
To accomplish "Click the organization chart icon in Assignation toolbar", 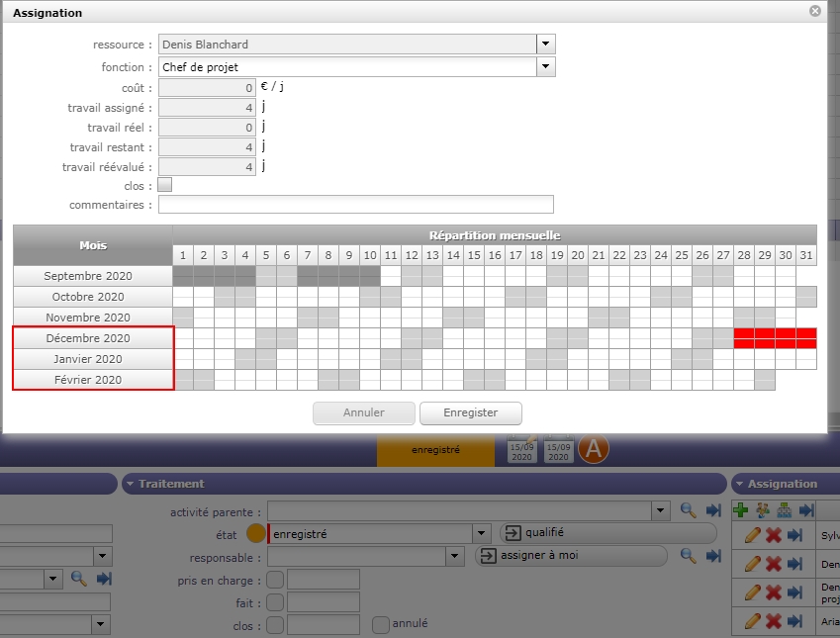I will tap(785, 510).
